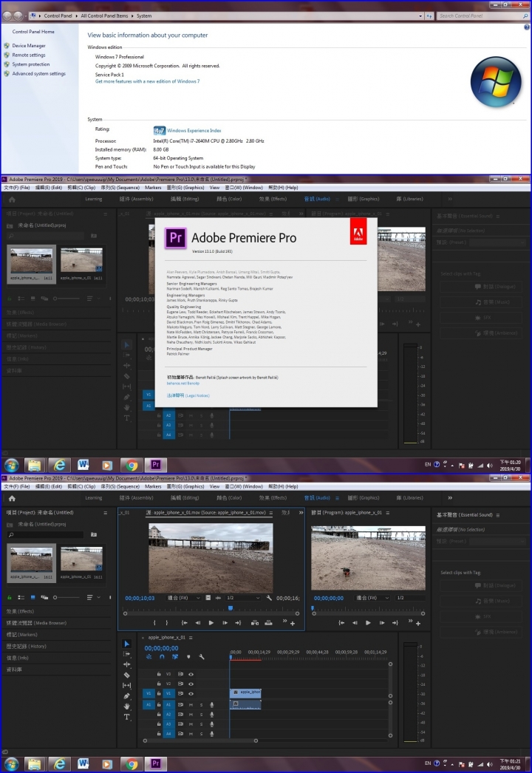Enable voice-over record on A1 in lower timeline
This screenshot has width=532, height=773.
[211, 704]
